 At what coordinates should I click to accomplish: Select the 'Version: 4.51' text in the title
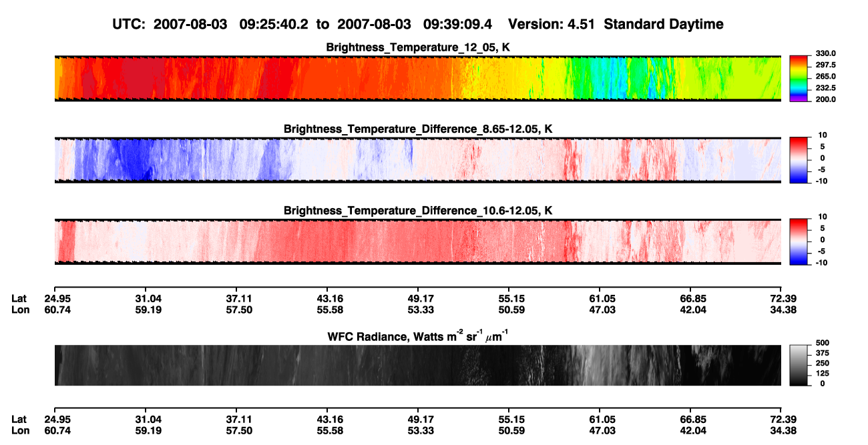[x=552, y=24]
